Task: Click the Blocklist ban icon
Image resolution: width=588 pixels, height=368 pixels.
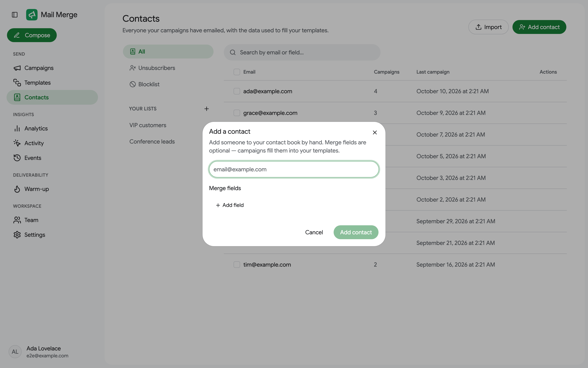Action: pyautogui.click(x=133, y=84)
